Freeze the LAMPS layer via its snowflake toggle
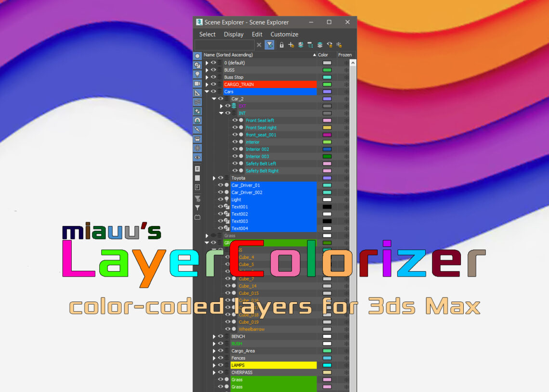Image resolution: width=549 pixels, height=392 pixels. pos(346,365)
